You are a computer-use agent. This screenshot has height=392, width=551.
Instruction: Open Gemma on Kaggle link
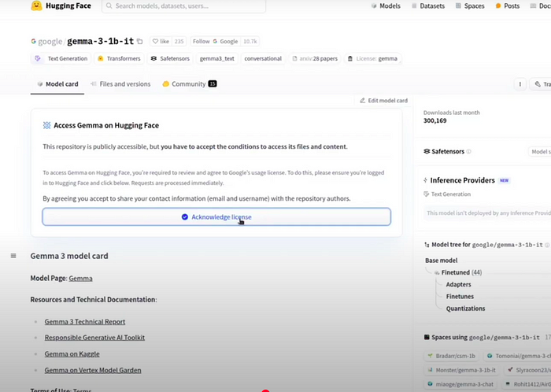[72, 353]
